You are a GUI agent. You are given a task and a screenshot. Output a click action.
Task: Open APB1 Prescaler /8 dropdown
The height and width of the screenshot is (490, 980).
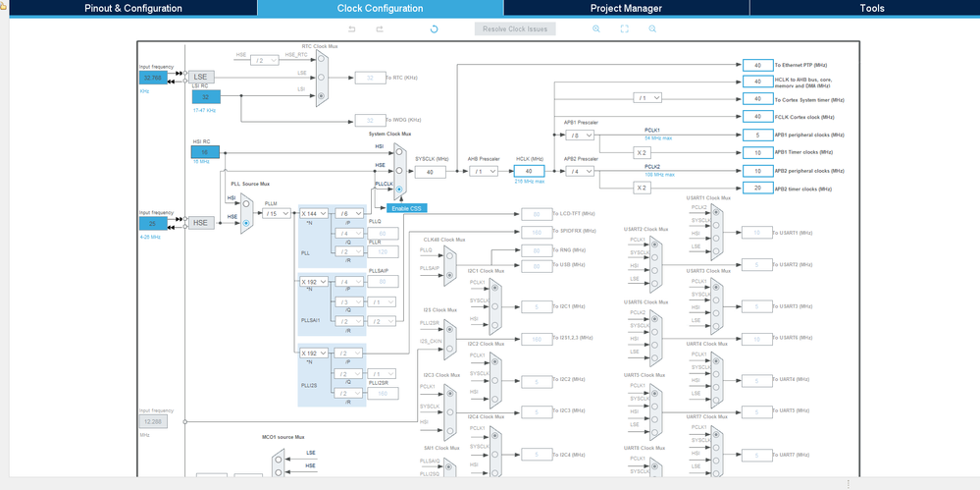coord(580,136)
